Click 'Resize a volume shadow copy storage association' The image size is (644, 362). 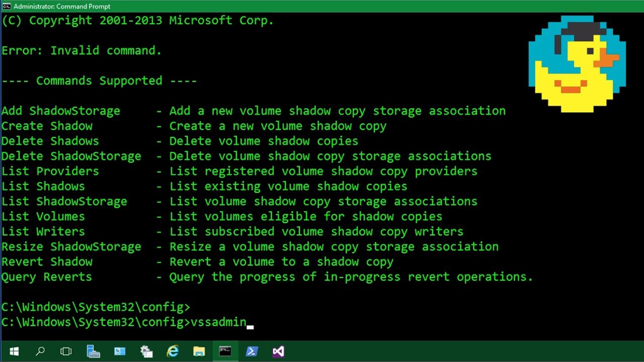tap(334, 246)
